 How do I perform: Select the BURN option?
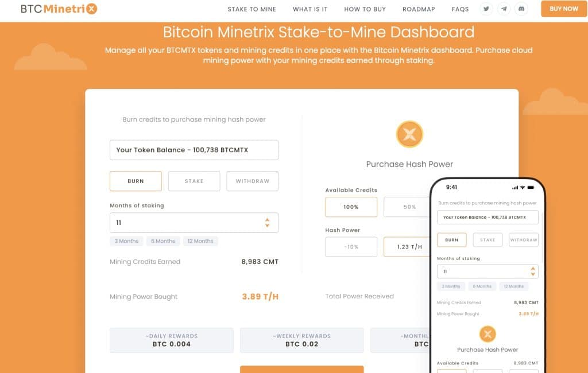coord(136,181)
